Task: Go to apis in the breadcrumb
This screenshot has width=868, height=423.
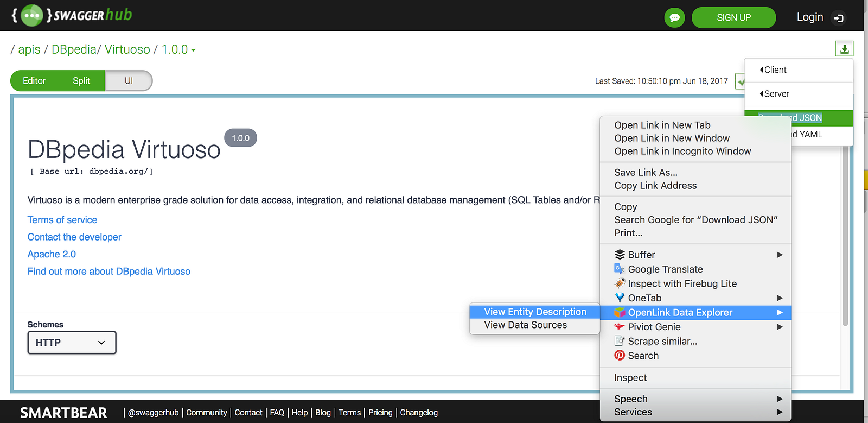Action: [29, 49]
